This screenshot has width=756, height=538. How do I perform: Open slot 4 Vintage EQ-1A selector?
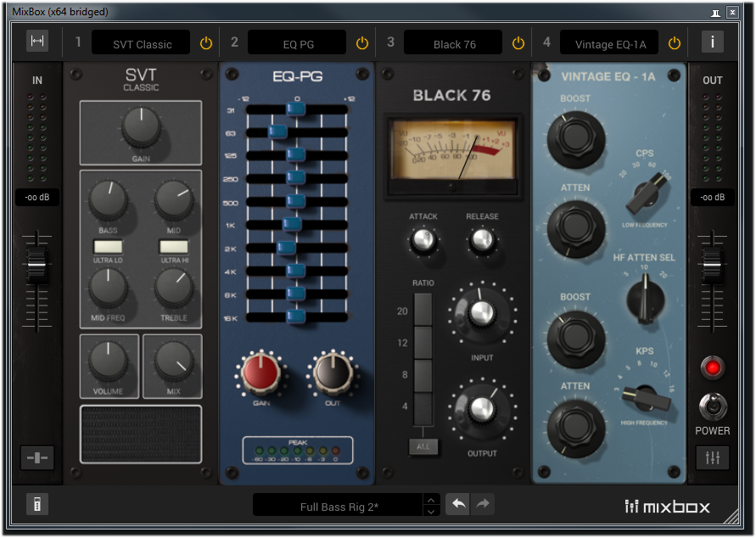click(609, 42)
